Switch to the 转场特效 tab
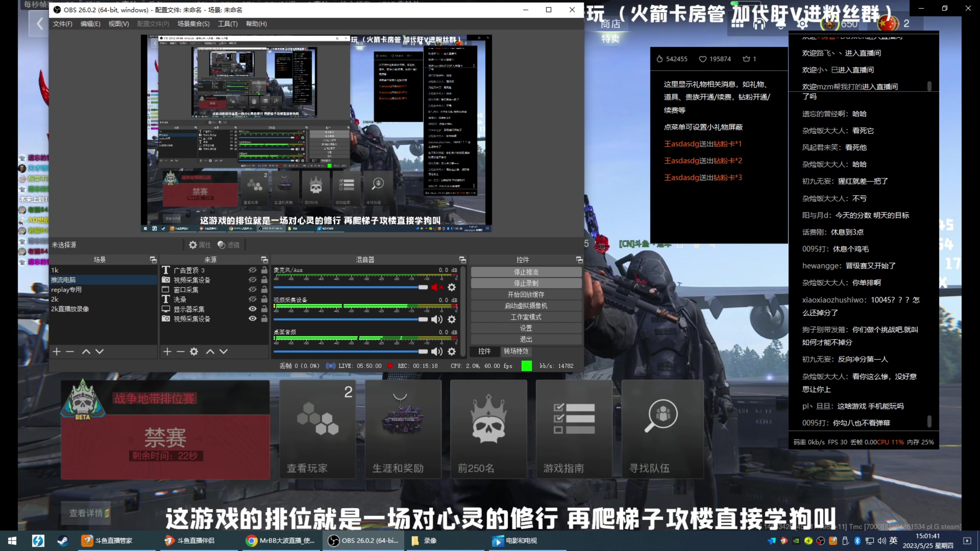This screenshot has width=980, height=551. pyautogui.click(x=516, y=351)
